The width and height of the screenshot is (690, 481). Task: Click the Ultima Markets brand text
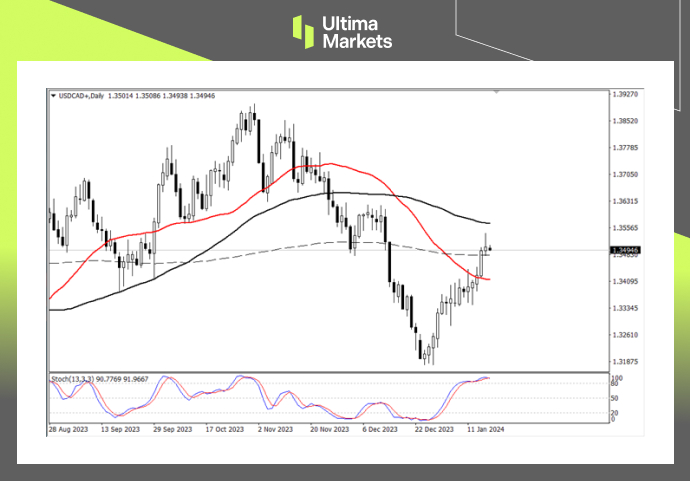coord(356,31)
